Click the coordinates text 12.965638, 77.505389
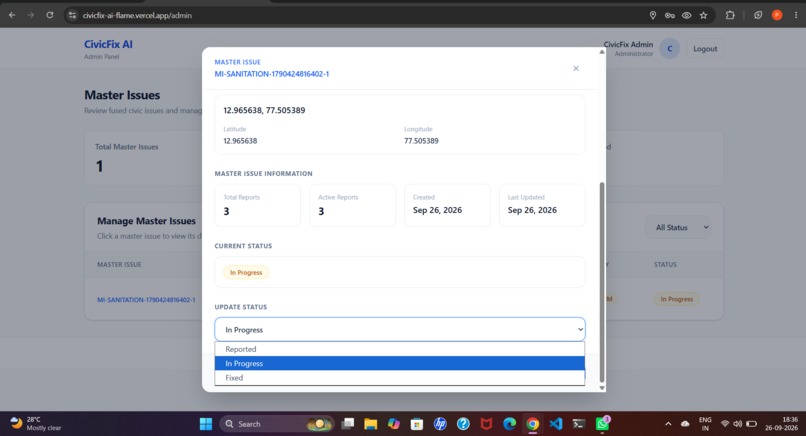The width and height of the screenshot is (806, 436). click(x=264, y=110)
